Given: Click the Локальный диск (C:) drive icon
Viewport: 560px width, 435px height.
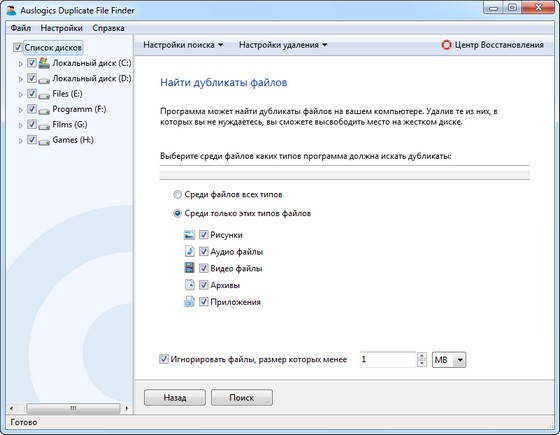Looking at the screenshot, I should click(44, 63).
